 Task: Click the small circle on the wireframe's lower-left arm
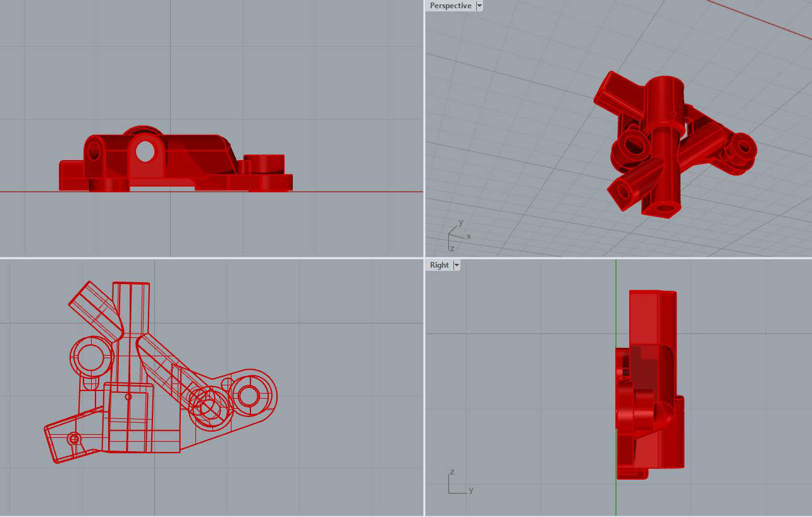[74, 438]
